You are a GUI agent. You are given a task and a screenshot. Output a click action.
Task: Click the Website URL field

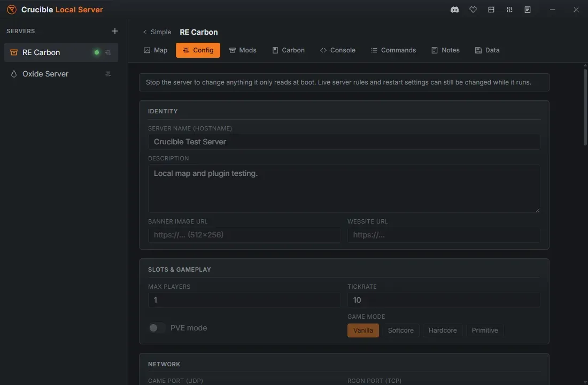click(x=444, y=235)
